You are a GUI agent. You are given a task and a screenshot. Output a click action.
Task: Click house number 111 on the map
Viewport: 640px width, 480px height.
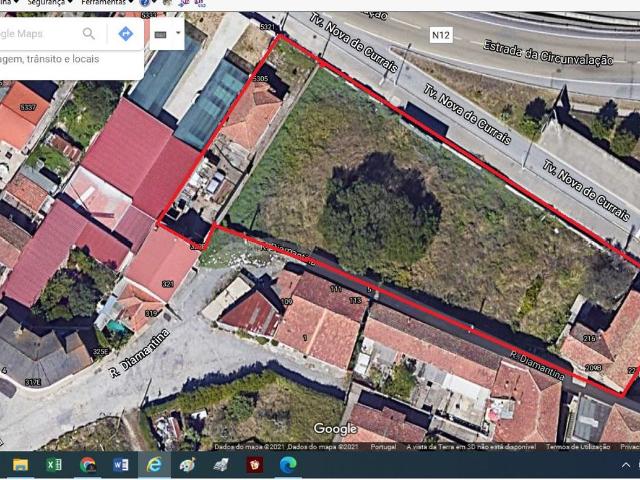(x=336, y=289)
